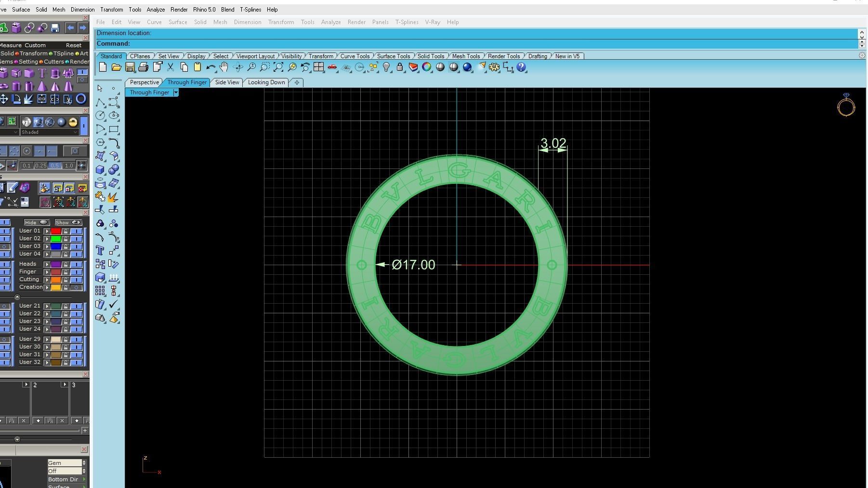Open the Curve Tools toolbar tab
This screenshot has width=868, height=488.
click(x=355, y=56)
